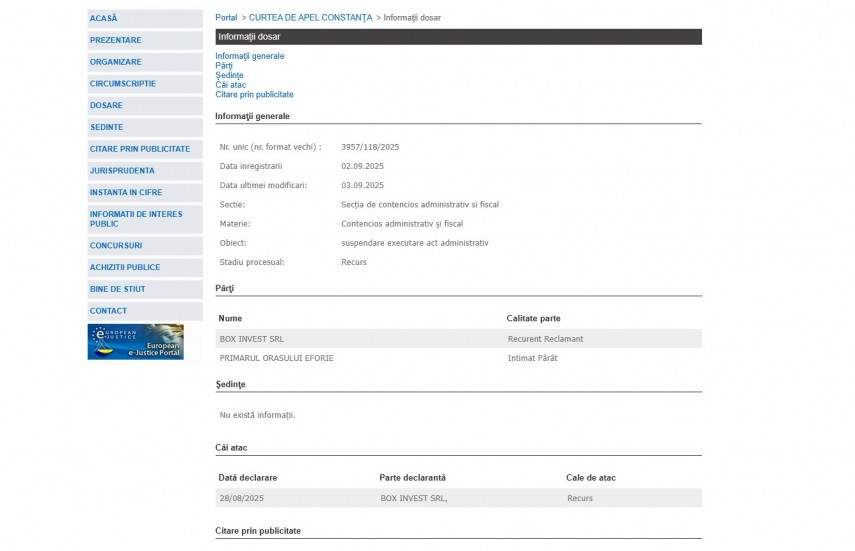Open JURISPRUDENTA from the sidebar
Image resolution: width=855 pixels, height=551 pixels.
click(x=144, y=171)
